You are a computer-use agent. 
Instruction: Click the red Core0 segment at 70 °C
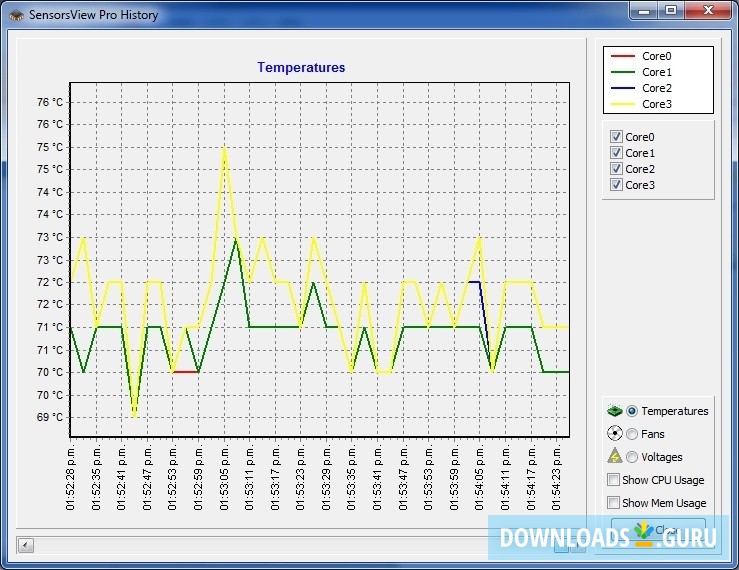185,372
